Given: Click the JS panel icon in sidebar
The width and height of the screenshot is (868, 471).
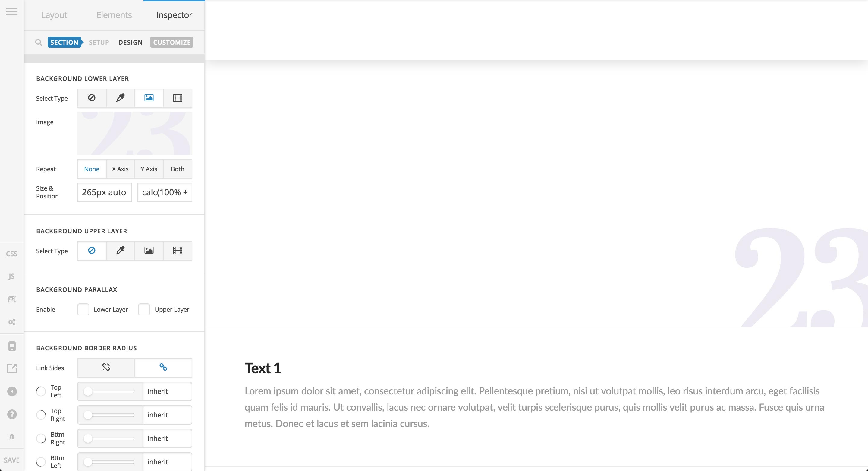Looking at the screenshot, I should (x=11, y=276).
